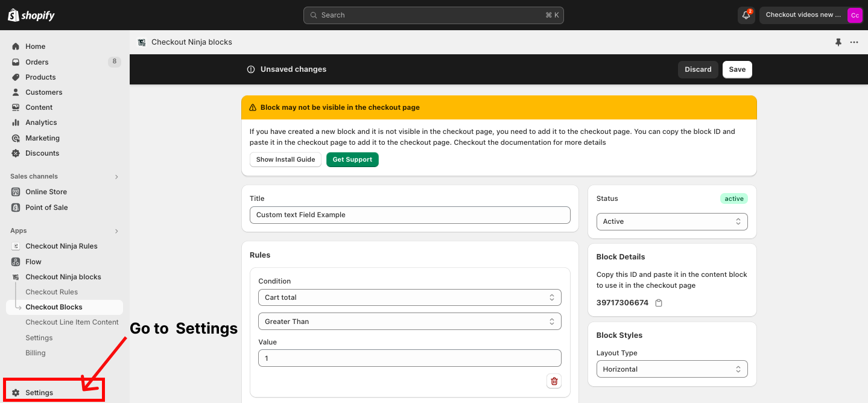
Task: Focus the top Search bar
Action: click(x=433, y=15)
